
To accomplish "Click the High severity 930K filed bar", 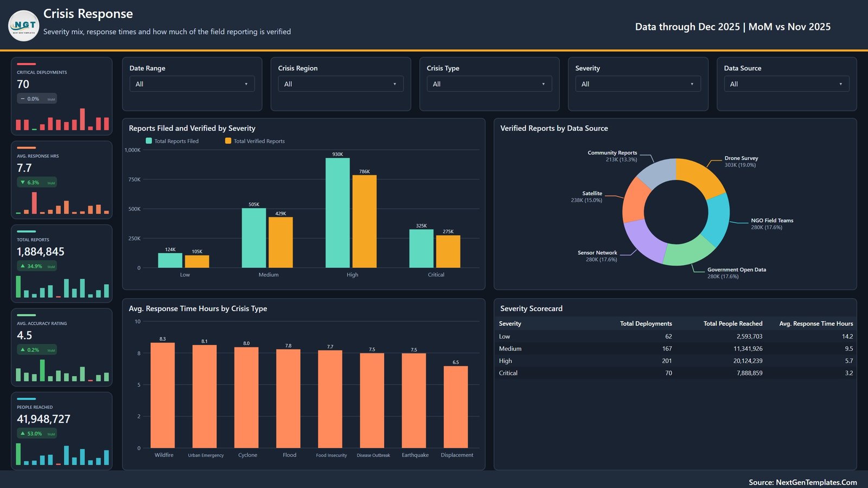I will pos(337,213).
